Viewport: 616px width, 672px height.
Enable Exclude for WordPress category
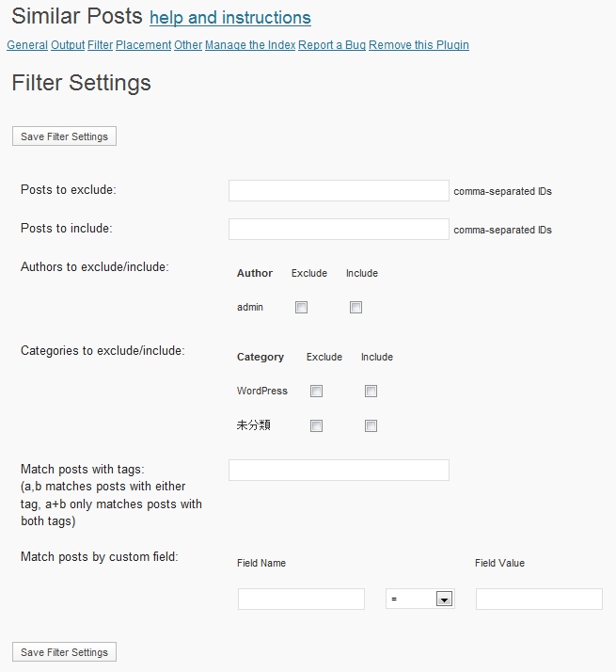point(317,392)
